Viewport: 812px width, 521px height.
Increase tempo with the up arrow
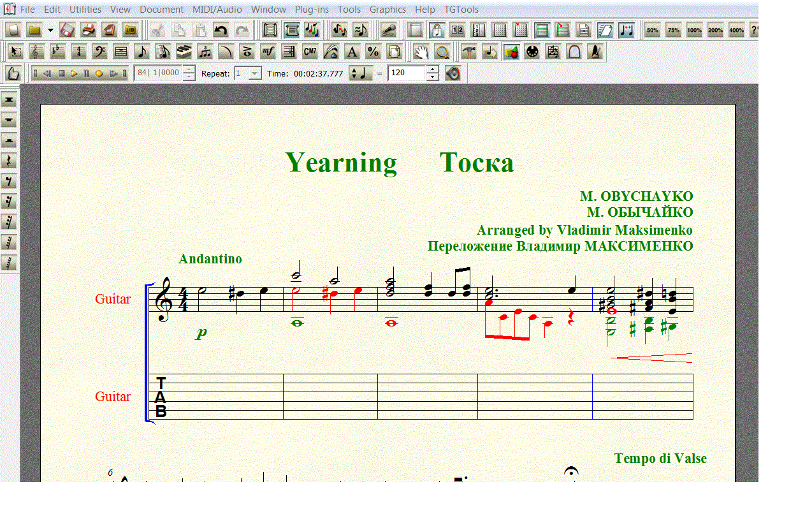(x=432, y=69)
